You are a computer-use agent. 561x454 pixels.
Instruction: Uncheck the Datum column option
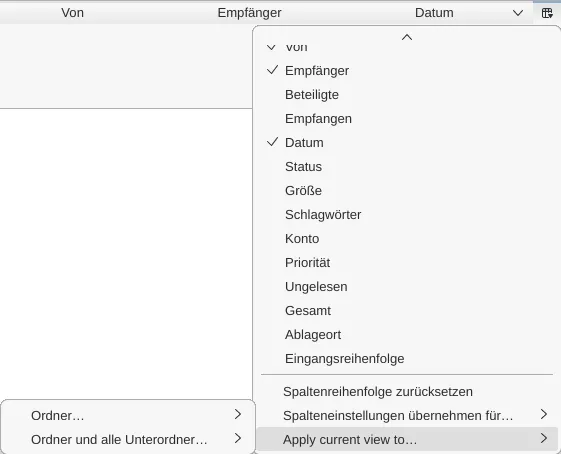(x=407, y=142)
